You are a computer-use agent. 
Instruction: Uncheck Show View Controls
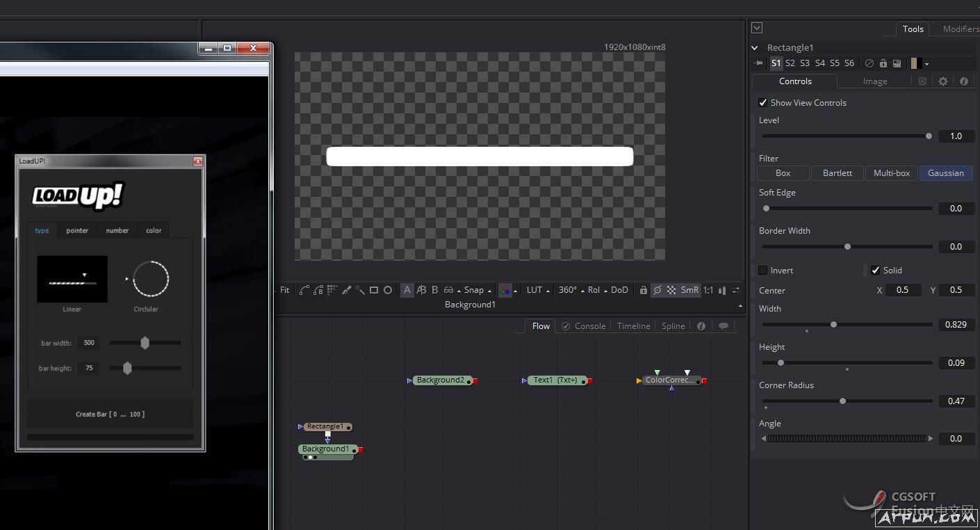click(763, 102)
